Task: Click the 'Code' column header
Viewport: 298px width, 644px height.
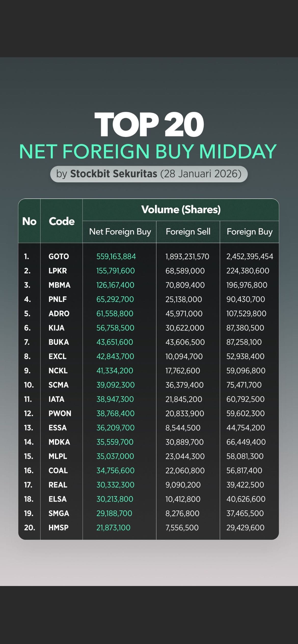Action: coord(62,221)
